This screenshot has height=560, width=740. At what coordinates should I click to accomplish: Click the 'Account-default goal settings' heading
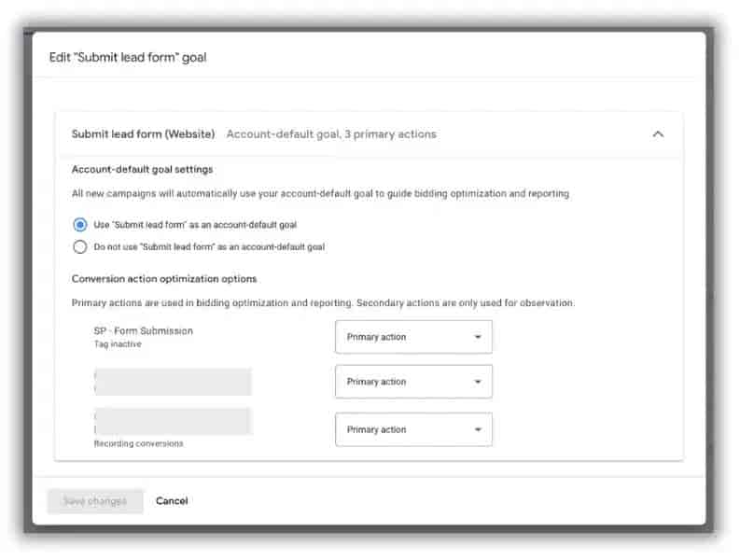click(142, 169)
